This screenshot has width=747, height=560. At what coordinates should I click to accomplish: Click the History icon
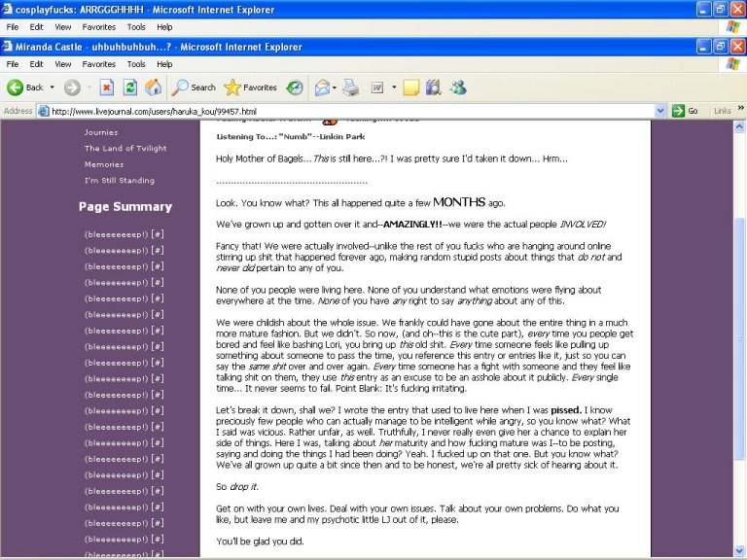295,87
